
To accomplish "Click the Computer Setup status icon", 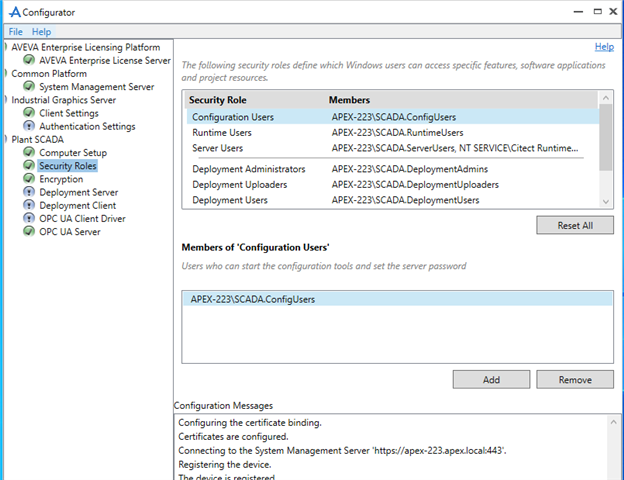I will pyautogui.click(x=29, y=152).
